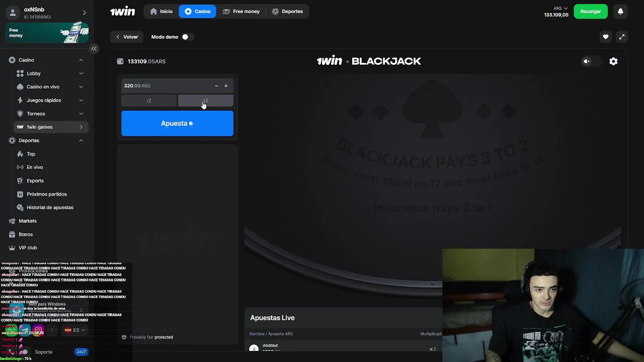Click the Markets icon in sidebar

coord(12,221)
